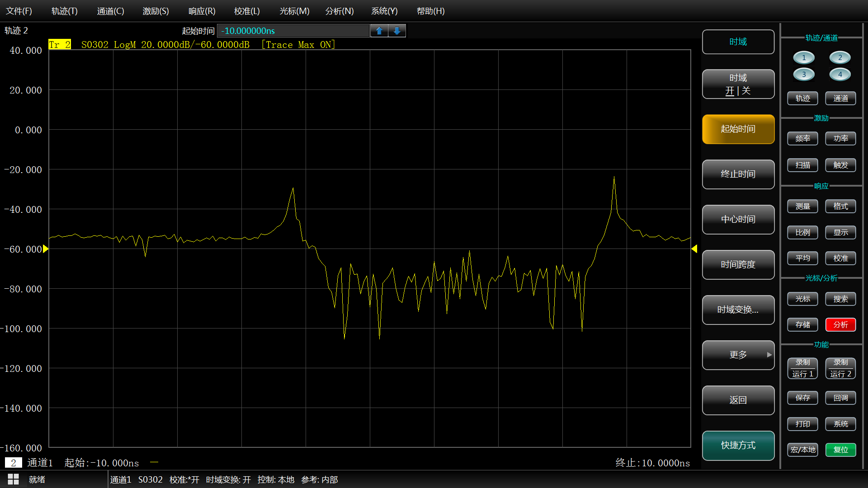Open the 光标 marker button
Screen dimensions: 868x488
[x=802, y=299]
